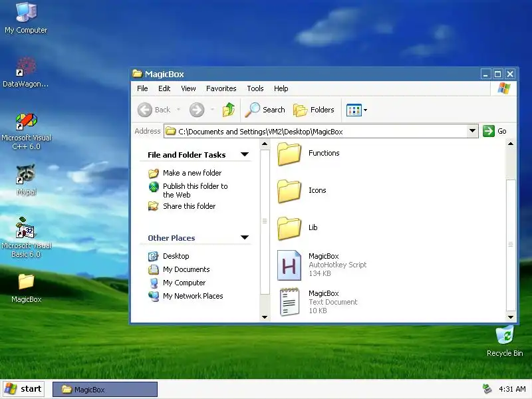Image resolution: width=532 pixels, height=399 pixels.
Task: Select the MagicBox Text Document icon
Action: coord(289,302)
